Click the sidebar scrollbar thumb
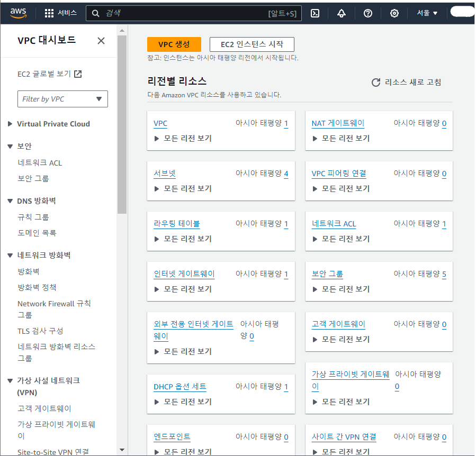The image size is (476, 456). (x=122, y=125)
